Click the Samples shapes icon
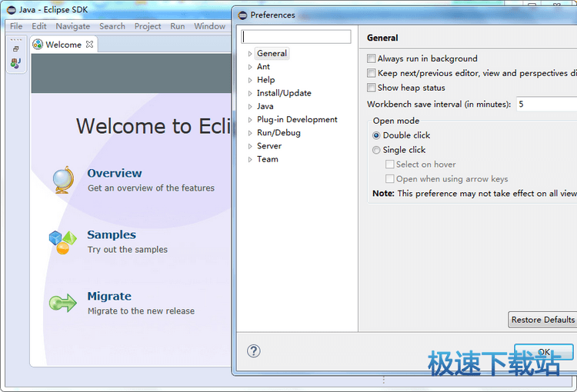The image size is (577, 392). tap(62, 242)
